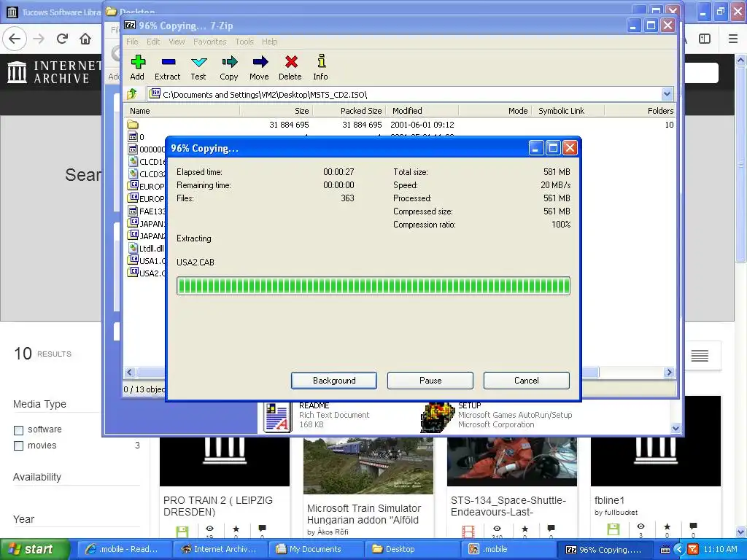Click the Tucows Software Library browser tab
This screenshot has height=560, width=747.
[x=53, y=12]
